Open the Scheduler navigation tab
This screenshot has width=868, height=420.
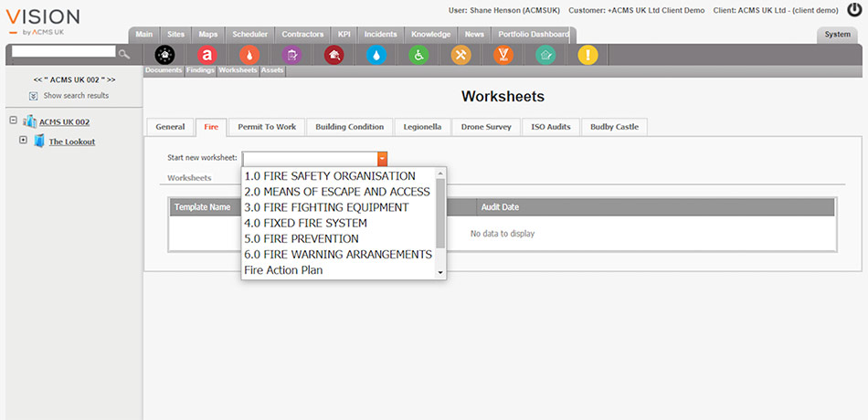pos(249,35)
